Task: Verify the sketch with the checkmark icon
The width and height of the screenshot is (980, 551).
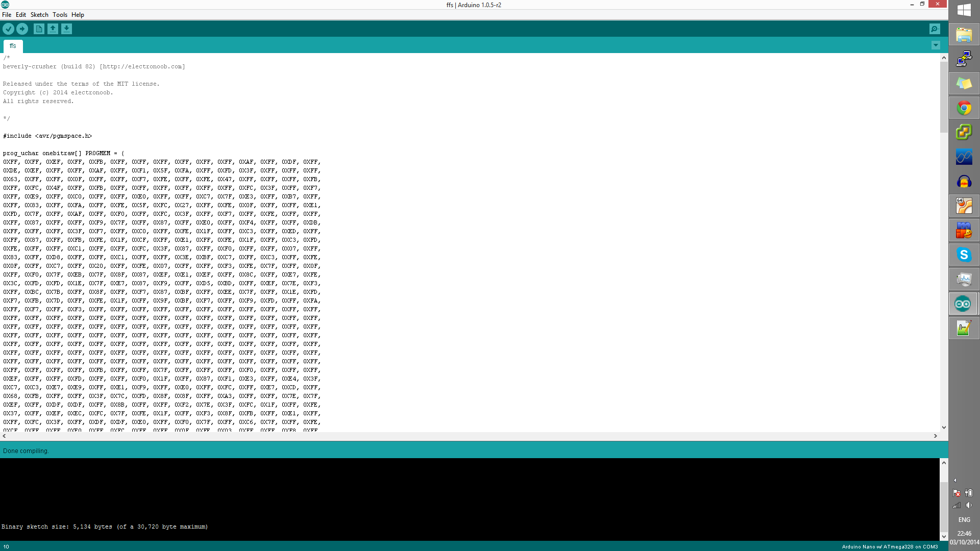Action: (x=8, y=29)
